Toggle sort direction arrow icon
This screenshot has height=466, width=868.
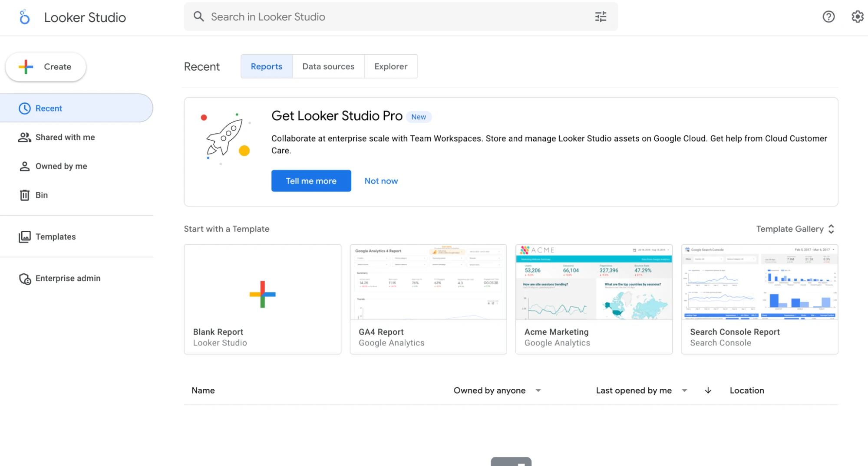click(x=708, y=391)
